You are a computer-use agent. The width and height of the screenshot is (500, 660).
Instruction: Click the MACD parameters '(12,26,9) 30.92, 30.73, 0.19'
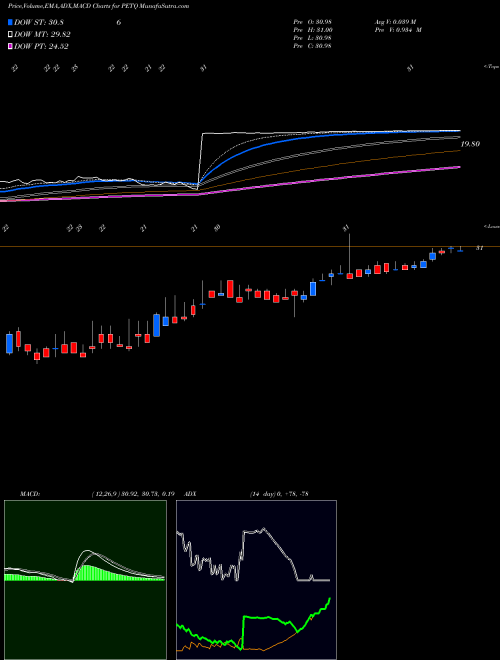coord(133,494)
